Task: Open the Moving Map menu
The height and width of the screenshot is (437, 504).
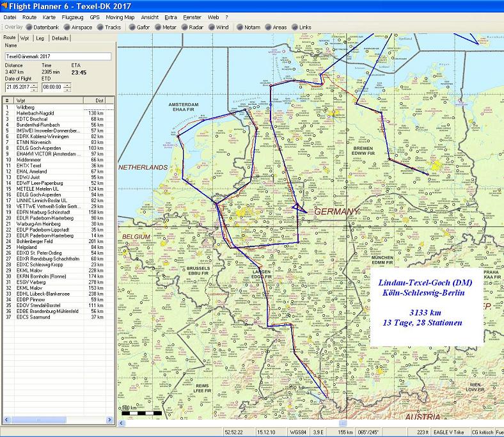Action: pos(120,17)
